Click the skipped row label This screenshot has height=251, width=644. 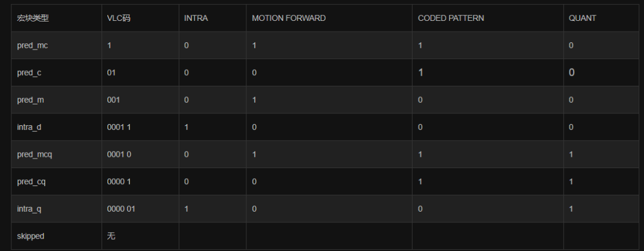pyautogui.click(x=31, y=236)
